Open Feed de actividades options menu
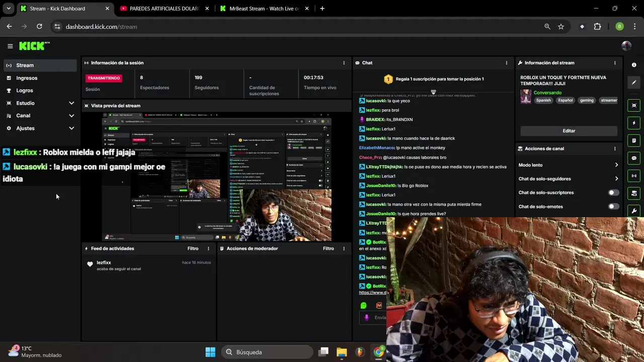This screenshot has height=362, width=644. 208,248
